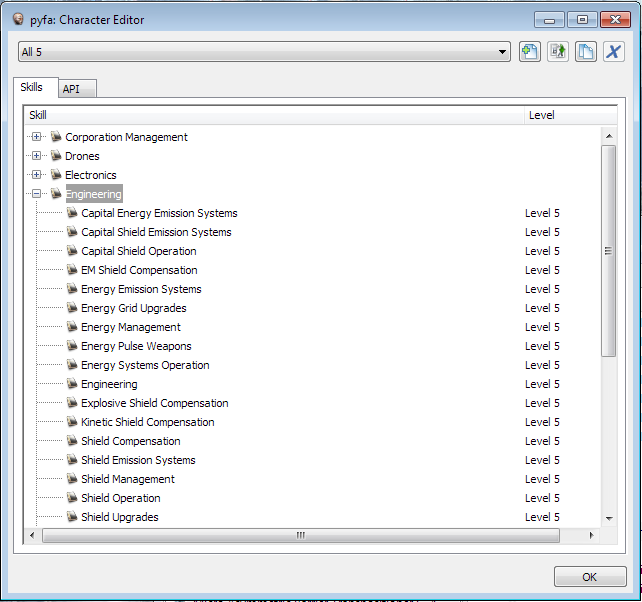Click the Import character icon button
This screenshot has width=642, height=602.
[558, 52]
